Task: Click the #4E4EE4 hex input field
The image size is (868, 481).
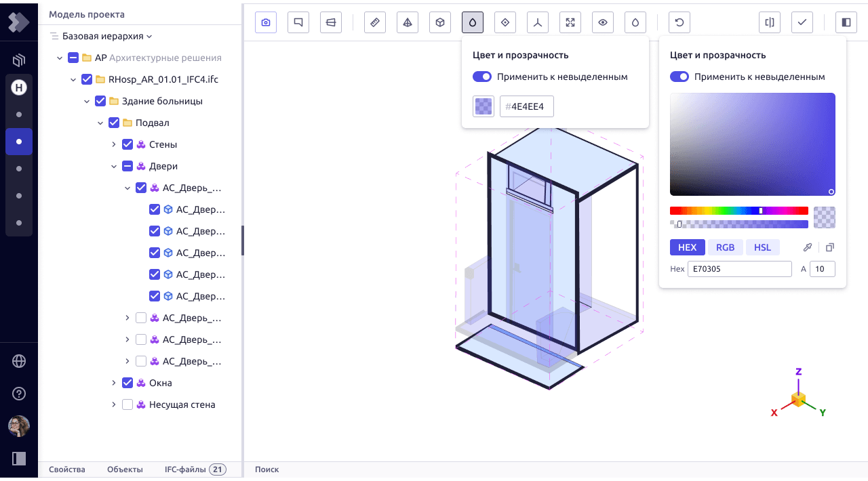Action: pyautogui.click(x=527, y=106)
